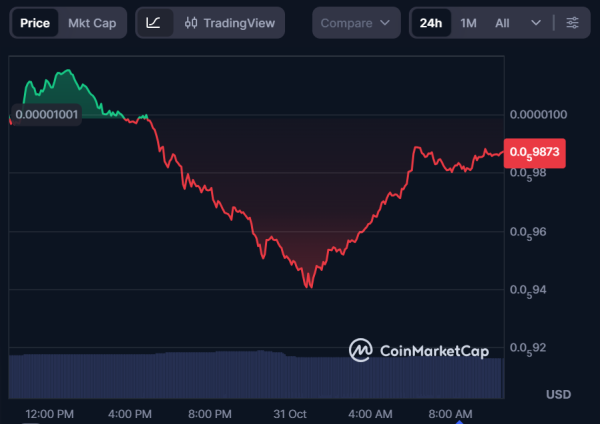Click the green peak of price line
The height and width of the screenshot is (424, 600).
(66, 72)
